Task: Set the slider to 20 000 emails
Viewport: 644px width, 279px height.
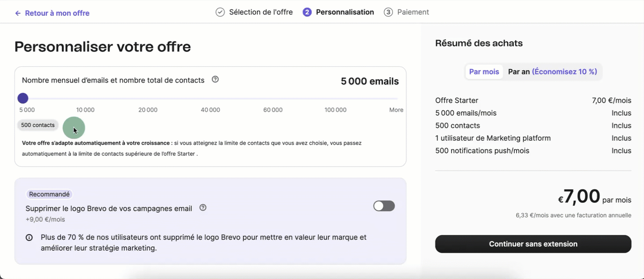Action: click(x=148, y=110)
